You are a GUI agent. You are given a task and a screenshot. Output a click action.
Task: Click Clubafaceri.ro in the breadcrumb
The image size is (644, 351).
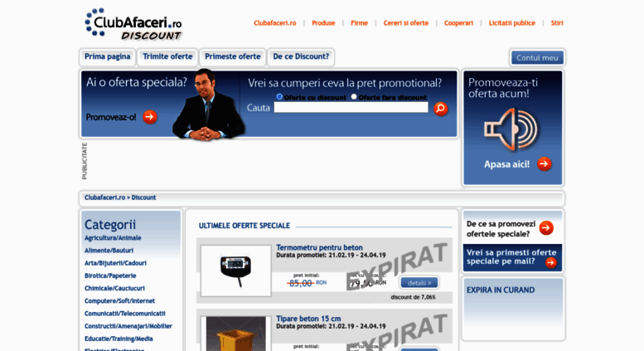[x=104, y=197]
